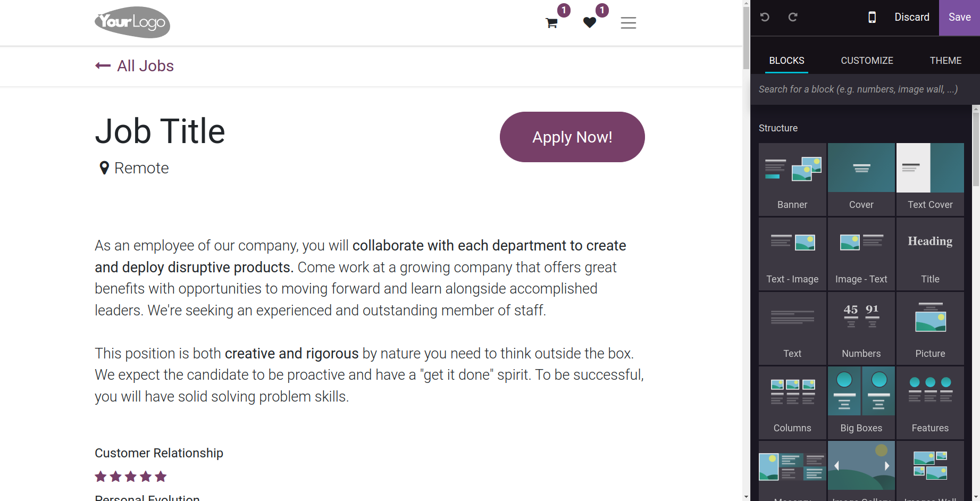The width and height of the screenshot is (980, 501).
Task: Save the page changes
Action: [x=959, y=18]
